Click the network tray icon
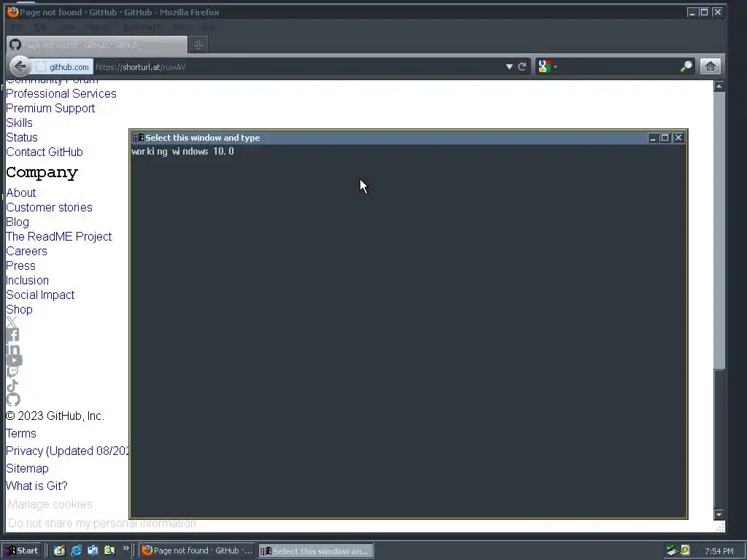 coord(672,551)
